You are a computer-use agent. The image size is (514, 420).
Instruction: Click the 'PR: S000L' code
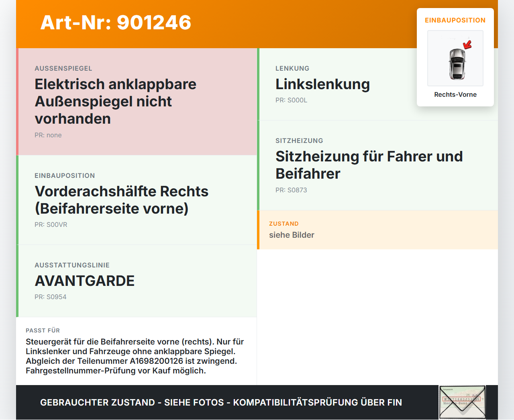(292, 100)
